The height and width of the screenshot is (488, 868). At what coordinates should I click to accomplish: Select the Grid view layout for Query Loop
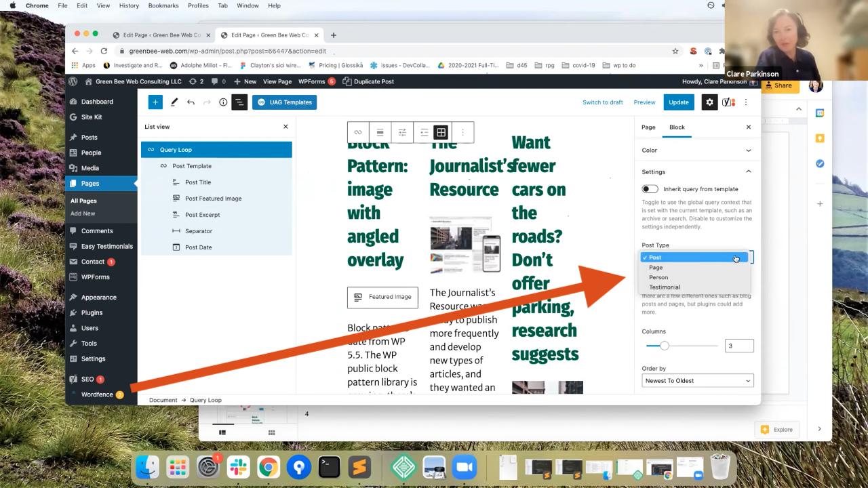pos(441,132)
